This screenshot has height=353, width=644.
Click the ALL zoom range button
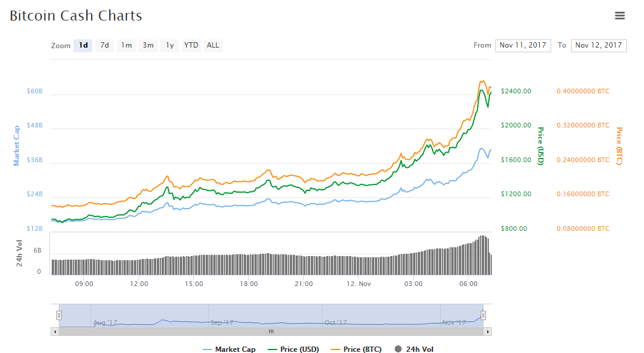click(x=212, y=45)
